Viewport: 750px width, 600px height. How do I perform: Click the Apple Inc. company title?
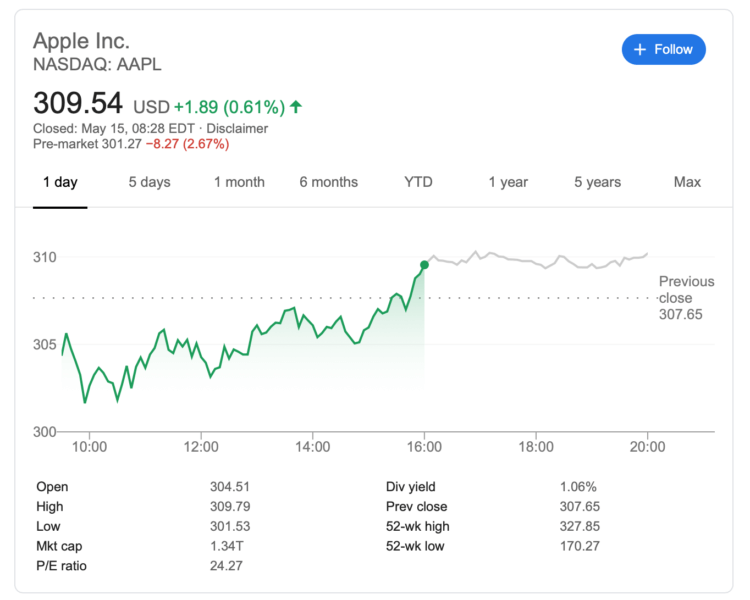click(81, 41)
